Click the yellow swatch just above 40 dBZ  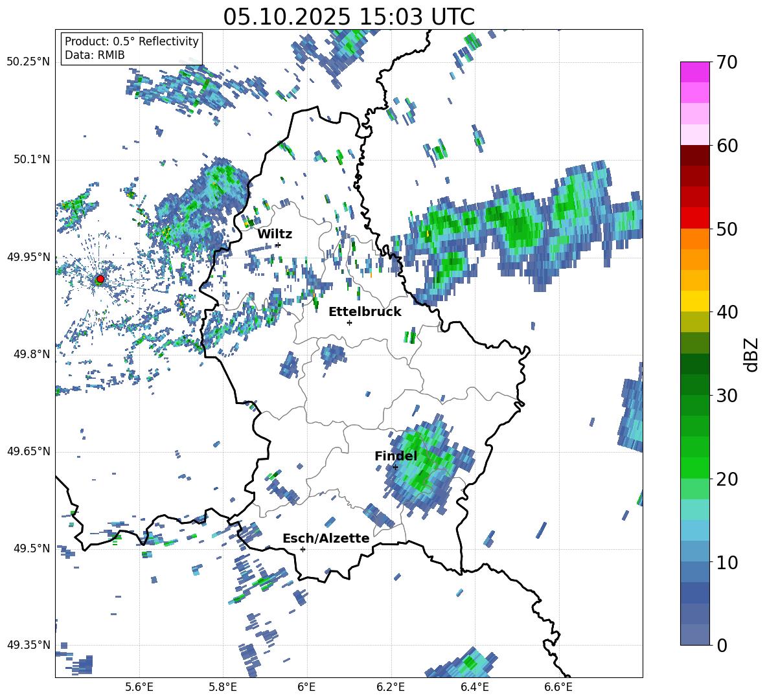point(694,301)
